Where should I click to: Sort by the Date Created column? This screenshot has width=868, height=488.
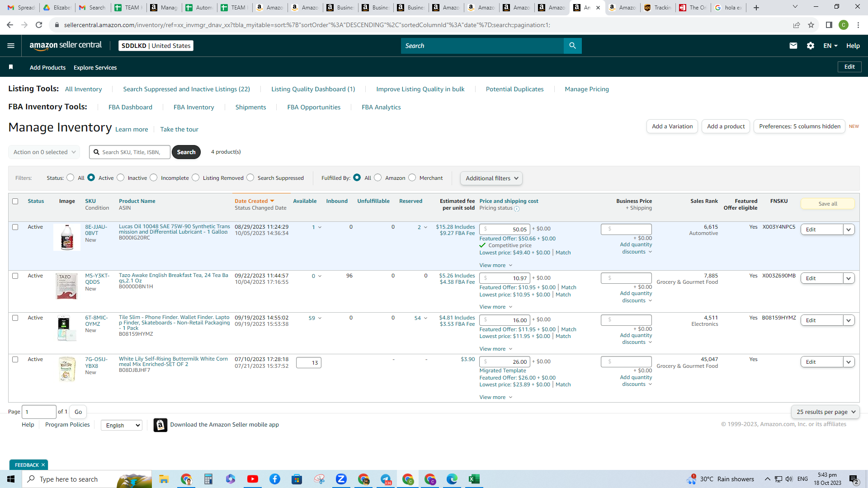pyautogui.click(x=255, y=201)
